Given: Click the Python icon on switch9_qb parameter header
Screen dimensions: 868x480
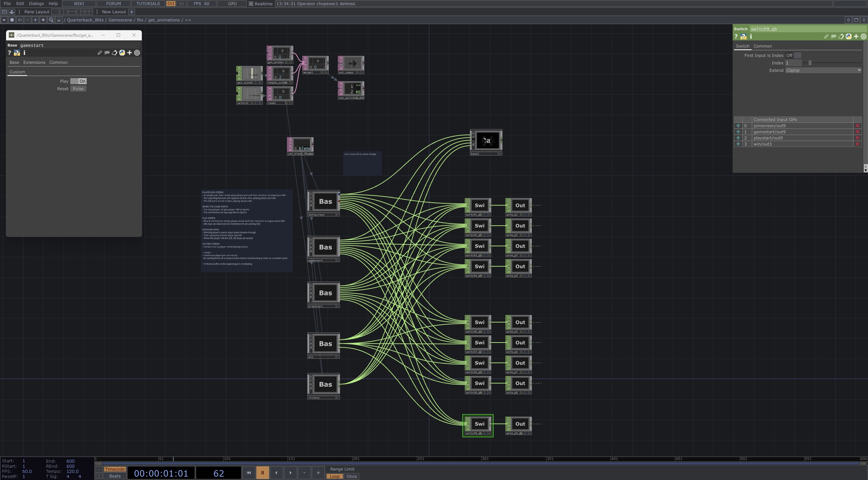Looking at the screenshot, I should [849, 36].
